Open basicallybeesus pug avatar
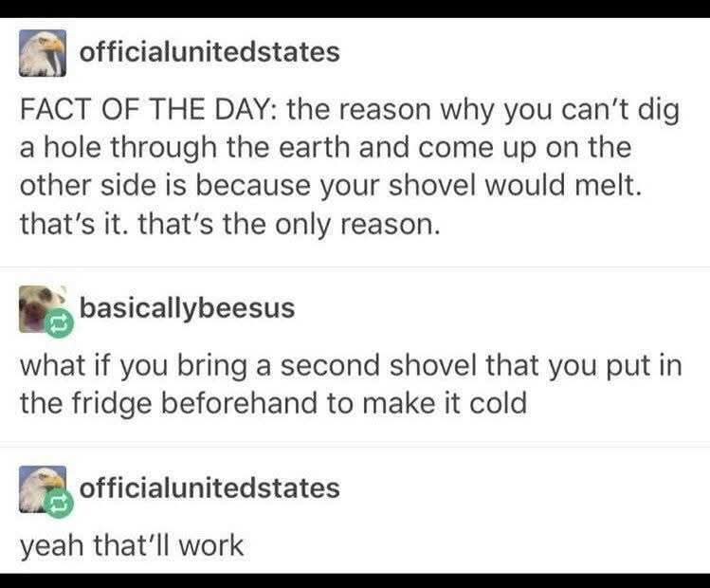This screenshot has height=588, width=710. point(39,309)
